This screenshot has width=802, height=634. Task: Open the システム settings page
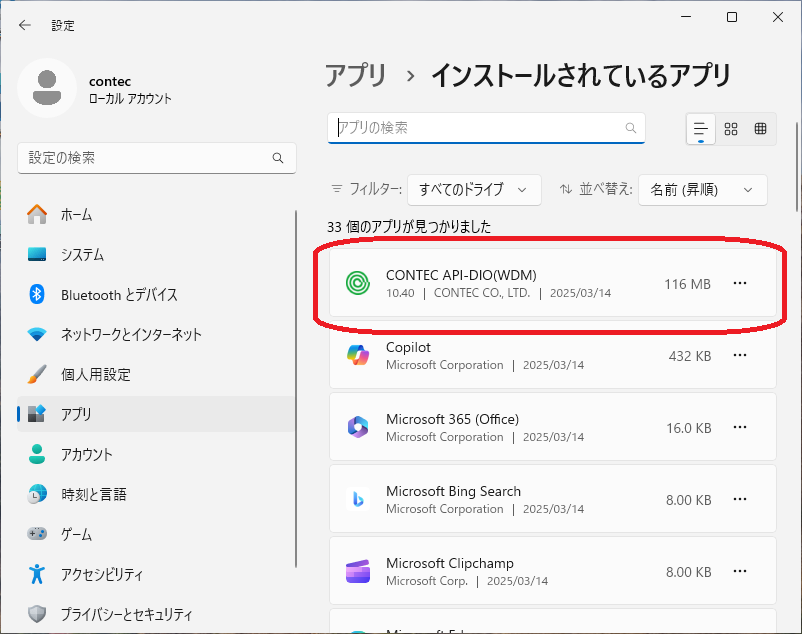(x=156, y=254)
